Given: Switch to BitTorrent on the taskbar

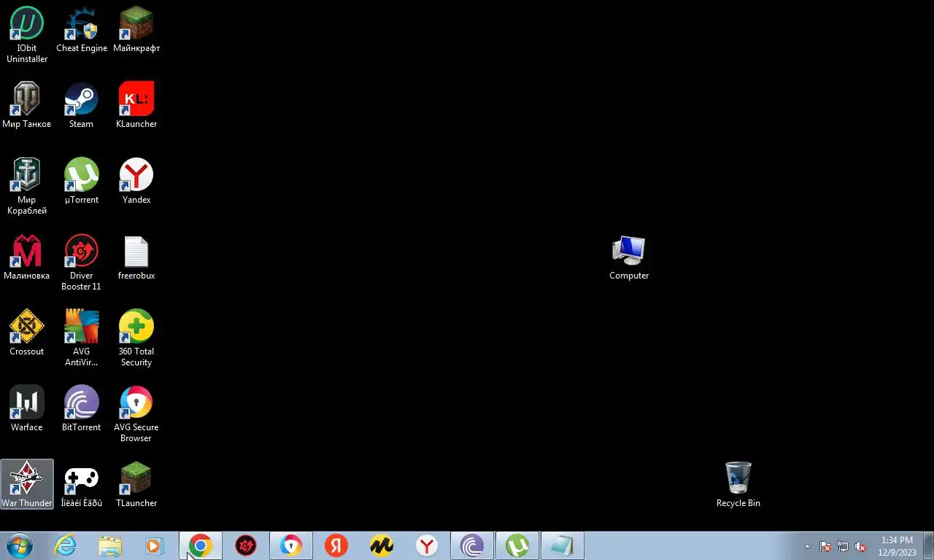Looking at the screenshot, I should 472,545.
